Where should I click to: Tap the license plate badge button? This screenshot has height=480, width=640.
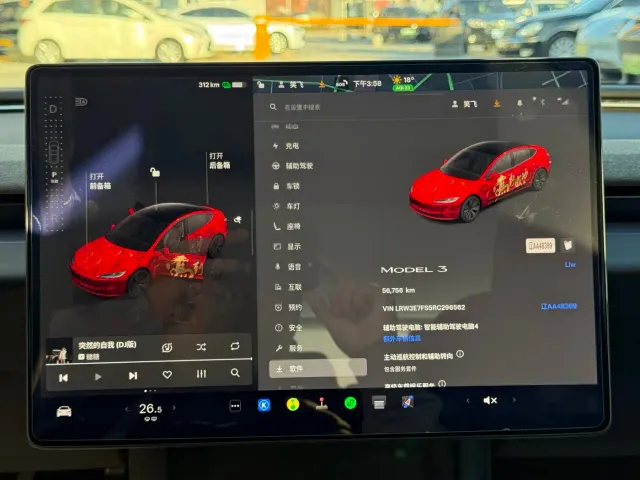tap(540, 245)
